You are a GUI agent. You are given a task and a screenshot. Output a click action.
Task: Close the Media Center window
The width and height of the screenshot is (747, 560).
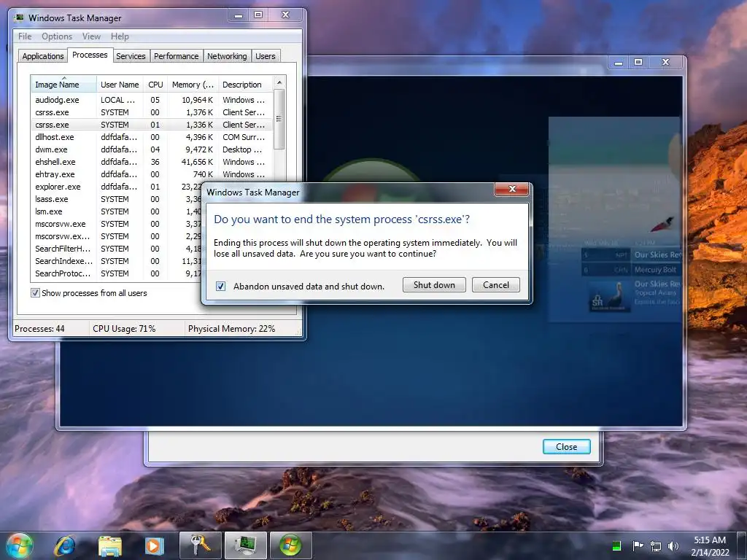pos(666,63)
